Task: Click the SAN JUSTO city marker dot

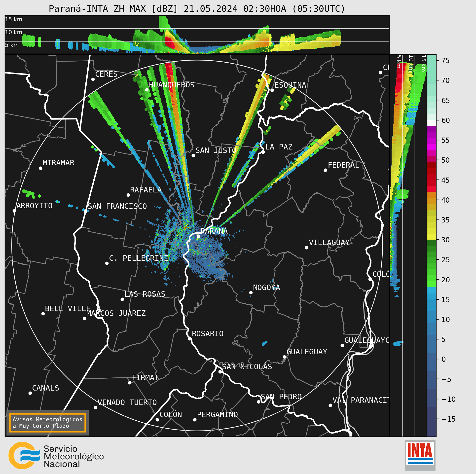Action: click(193, 155)
